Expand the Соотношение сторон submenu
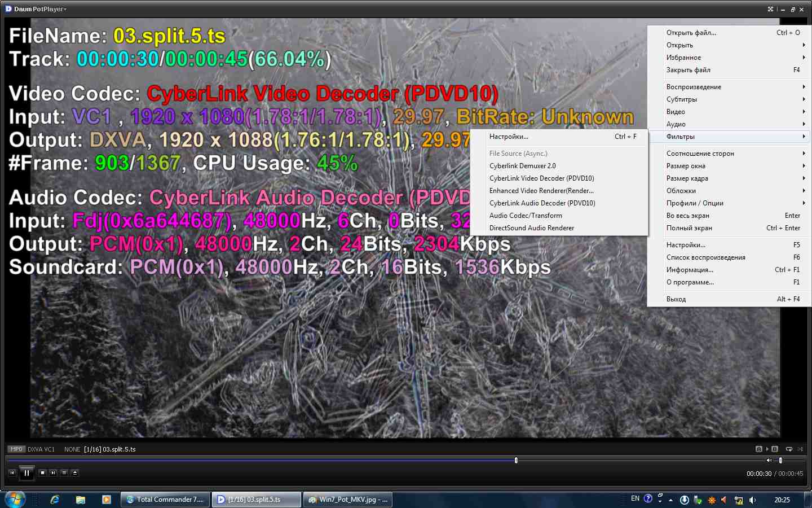Image resolution: width=812 pixels, height=508 pixels. [x=733, y=154]
